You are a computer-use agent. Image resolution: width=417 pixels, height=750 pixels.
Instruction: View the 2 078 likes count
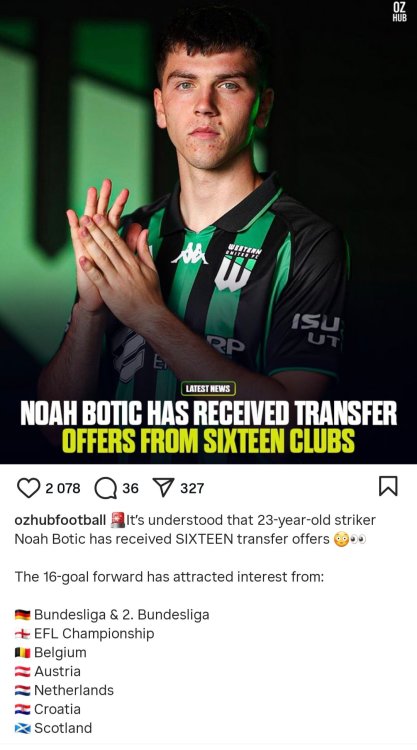pos(63,488)
